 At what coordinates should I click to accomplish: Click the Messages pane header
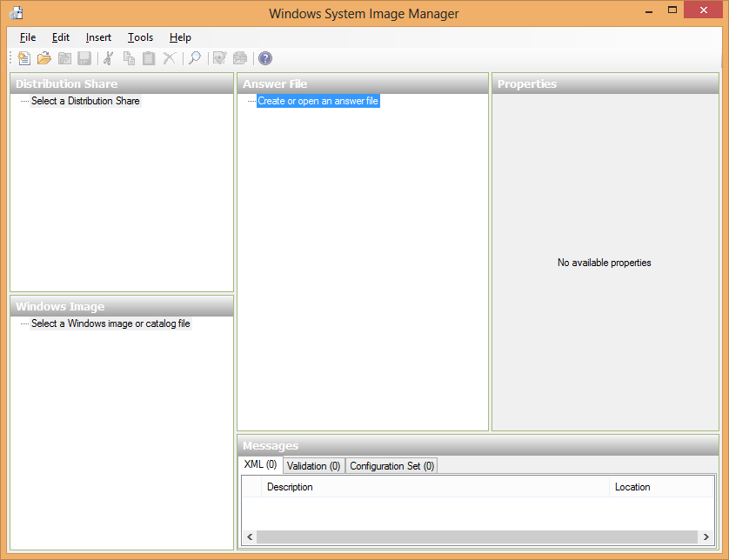click(478, 446)
